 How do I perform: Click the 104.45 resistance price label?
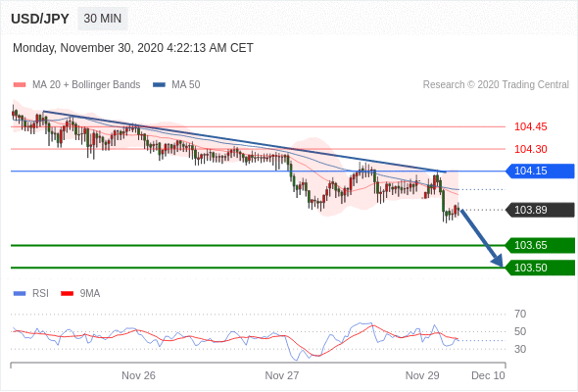(530, 126)
